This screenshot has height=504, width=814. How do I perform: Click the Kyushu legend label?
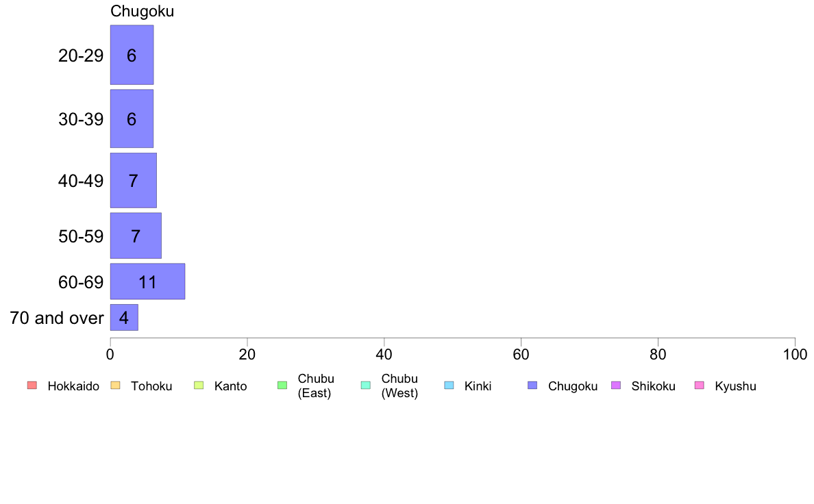click(x=736, y=386)
